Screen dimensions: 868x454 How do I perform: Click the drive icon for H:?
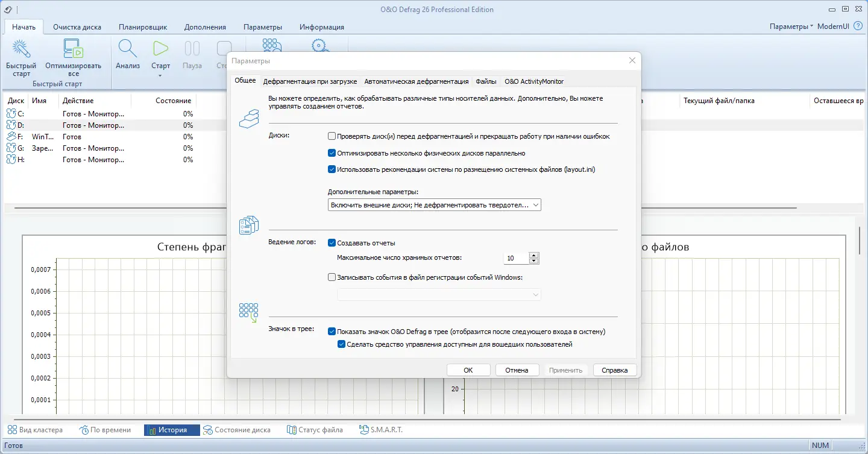click(x=11, y=159)
